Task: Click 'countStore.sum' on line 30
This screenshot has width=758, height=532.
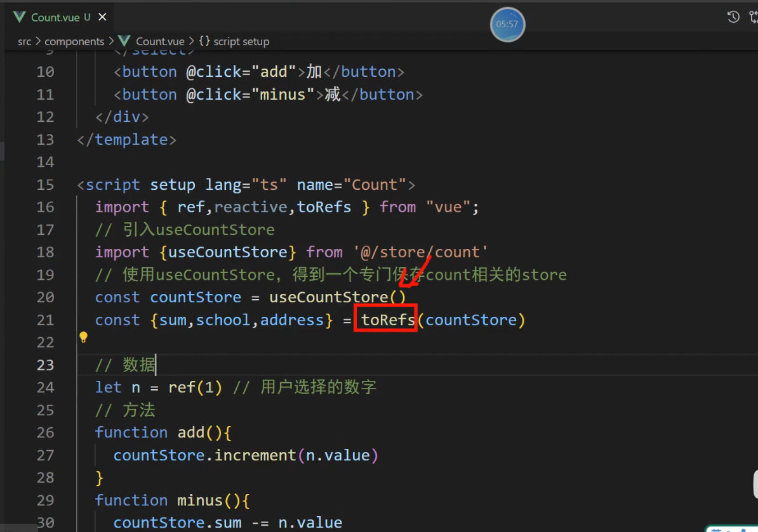Action: tap(177, 522)
